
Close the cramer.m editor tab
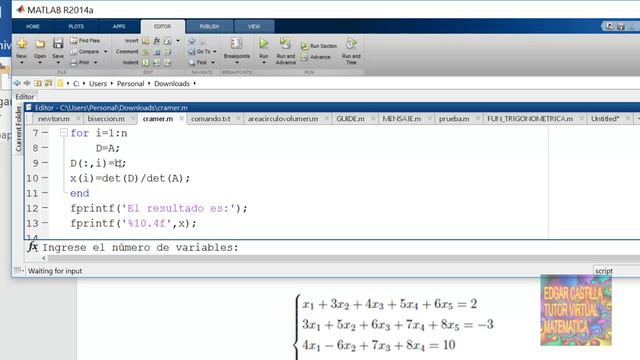[182, 119]
